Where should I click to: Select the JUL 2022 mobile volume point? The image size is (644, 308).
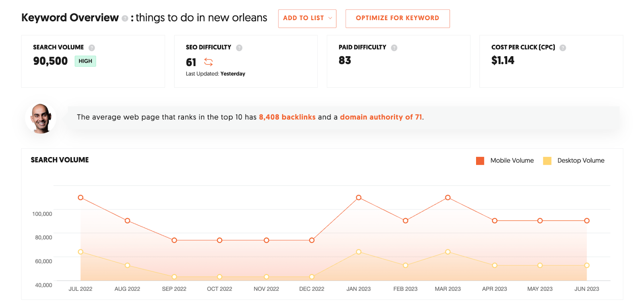click(80, 197)
